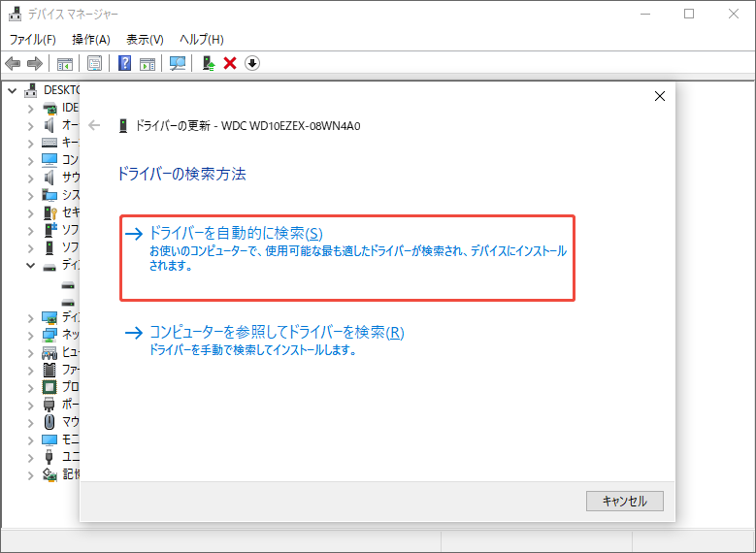The image size is (756, 553).
Task: Open the 操作(A) menu
Action: [x=91, y=40]
